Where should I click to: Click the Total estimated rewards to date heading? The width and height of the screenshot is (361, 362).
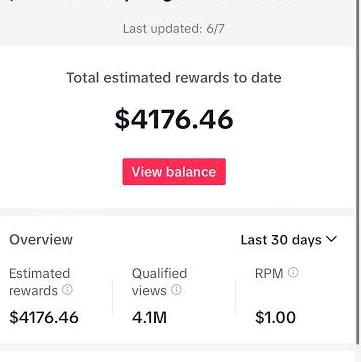pyautogui.click(x=174, y=78)
